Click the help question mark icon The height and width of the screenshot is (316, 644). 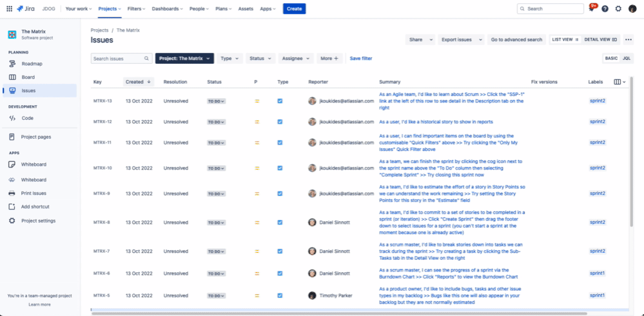click(x=605, y=9)
